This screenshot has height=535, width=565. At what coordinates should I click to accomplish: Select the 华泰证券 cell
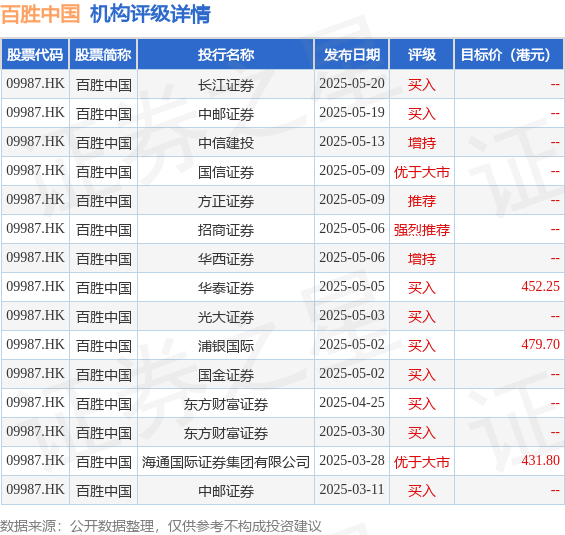coord(226,287)
